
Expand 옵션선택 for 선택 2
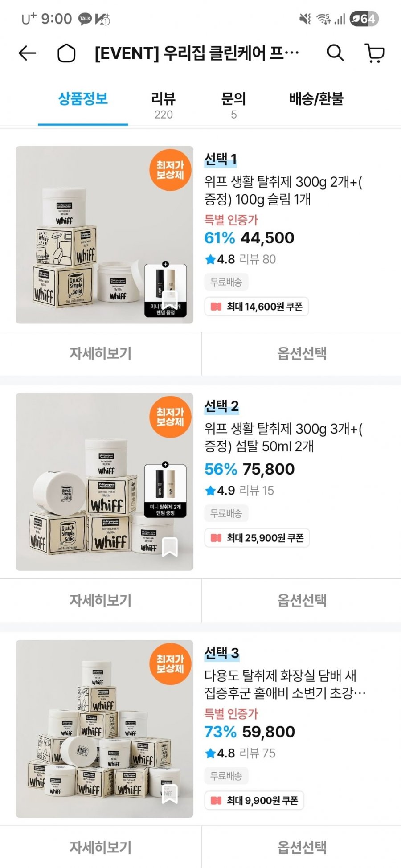click(302, 600)
